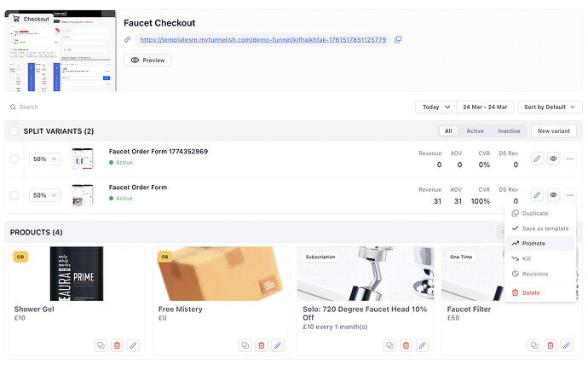This screenshot has height=370, width=588.
Task: Delete the Faucet Filter product
Action: pos(550,344)
